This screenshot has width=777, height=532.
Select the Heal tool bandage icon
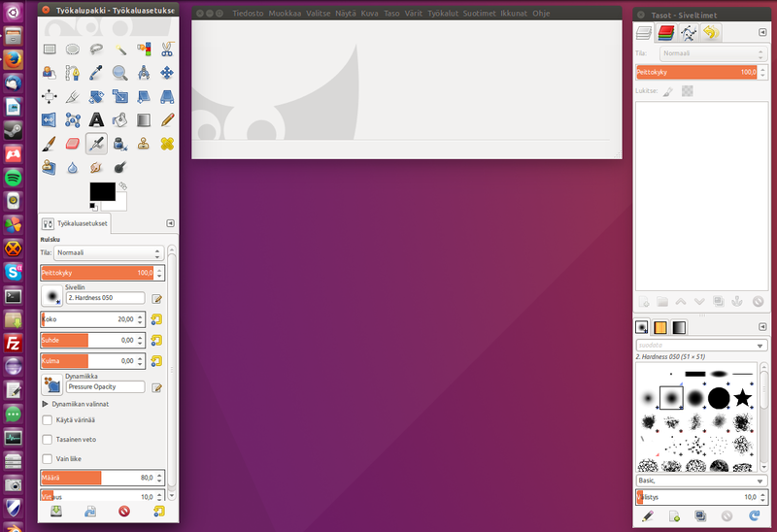tap(167, 144)
